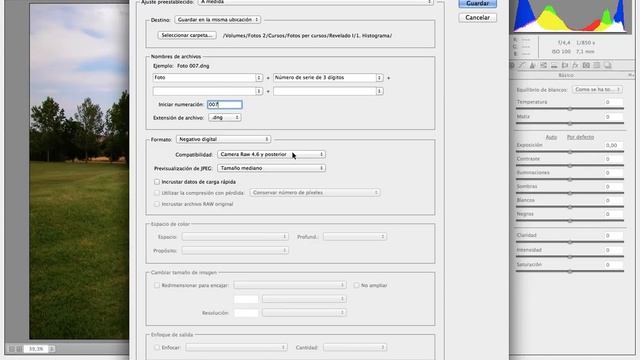Click the Temperatura value field
Image resolution: width=640 pixels, height=360 pixels.
click(613, 102)
